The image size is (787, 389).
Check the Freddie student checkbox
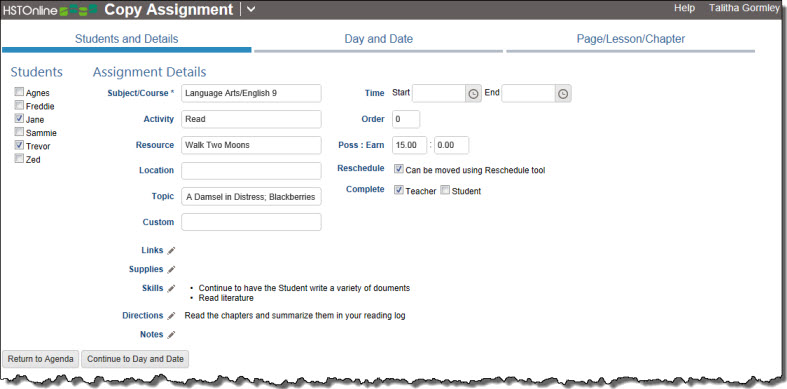19,105
